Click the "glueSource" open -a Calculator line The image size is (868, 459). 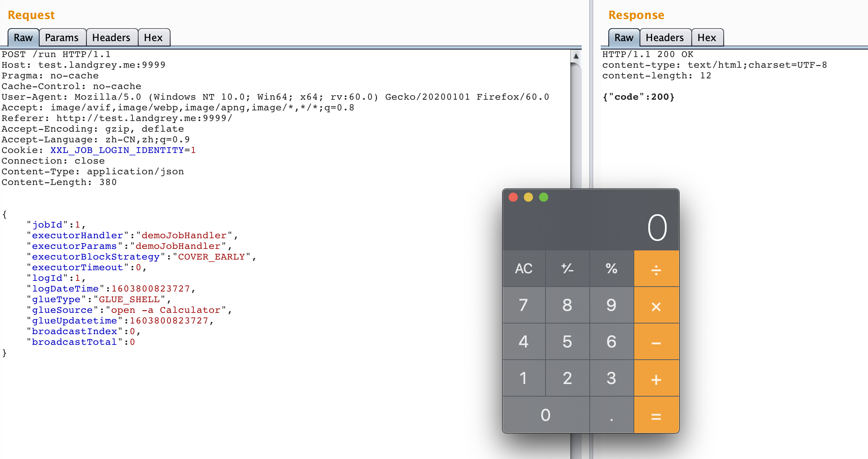tap(129, 310)
